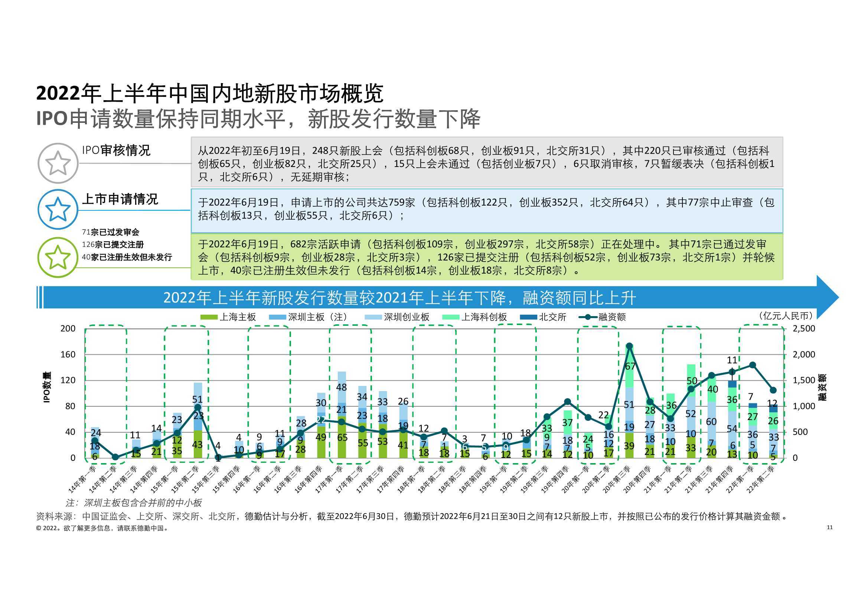The height and width of the screenshot is (613, 868).
Task: Click the 融资额 line legend marker
Action: 588,317
